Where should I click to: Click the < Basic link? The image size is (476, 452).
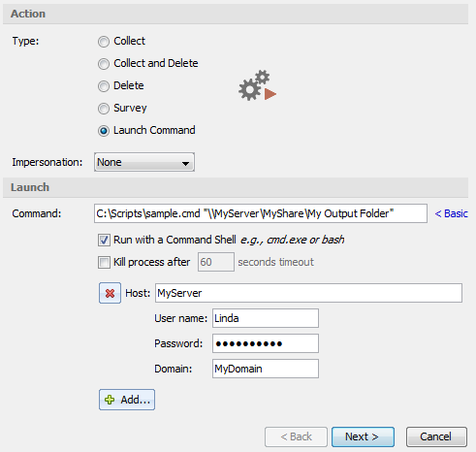451,213
